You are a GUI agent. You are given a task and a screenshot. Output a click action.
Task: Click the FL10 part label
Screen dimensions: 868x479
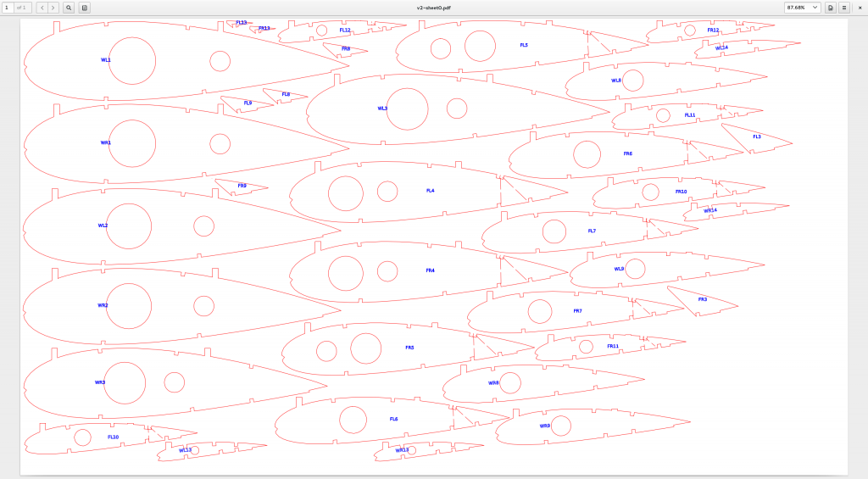point(114,437)
